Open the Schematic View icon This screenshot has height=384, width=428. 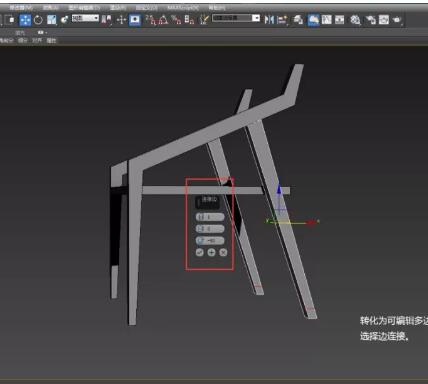coord(340,20)
